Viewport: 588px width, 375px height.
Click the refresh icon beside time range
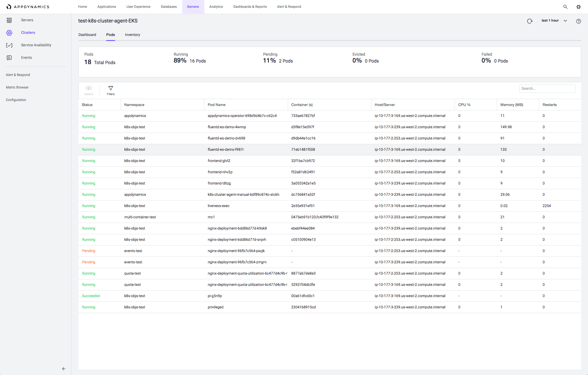[530, 21]
